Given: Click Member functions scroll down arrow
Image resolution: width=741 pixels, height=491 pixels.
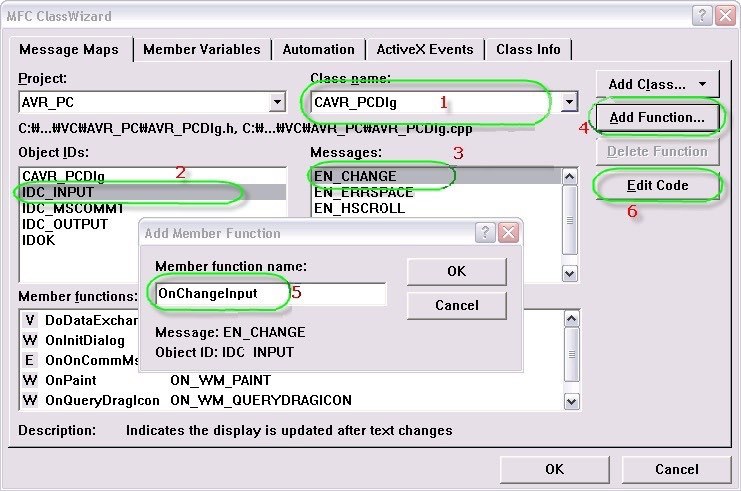Looking at the screenshot, I should point(571,402).
